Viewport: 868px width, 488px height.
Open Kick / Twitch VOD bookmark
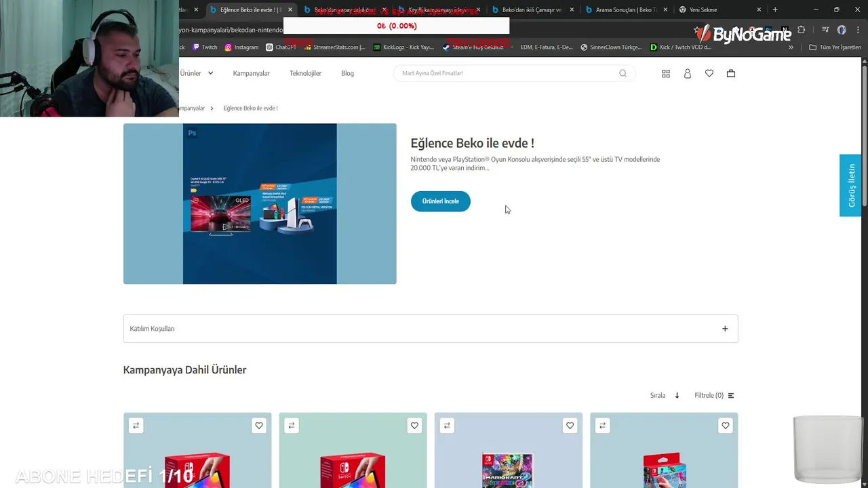point(680,47)
